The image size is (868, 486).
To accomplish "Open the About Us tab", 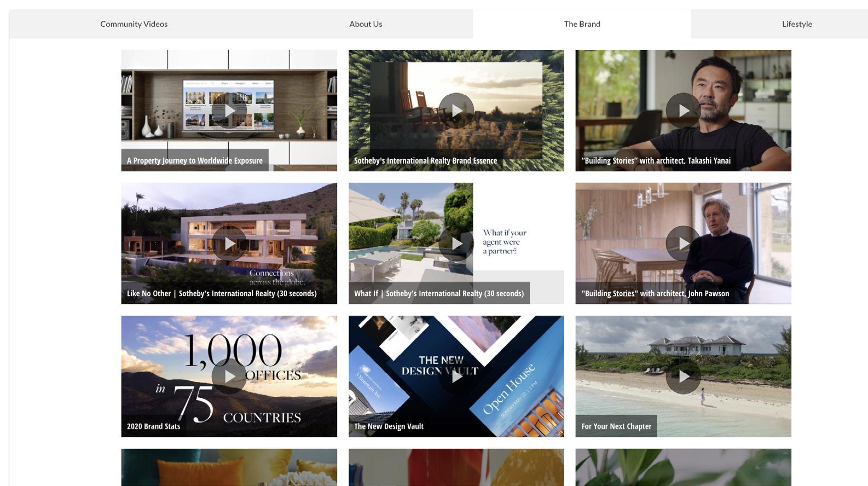I will point(366,24).
